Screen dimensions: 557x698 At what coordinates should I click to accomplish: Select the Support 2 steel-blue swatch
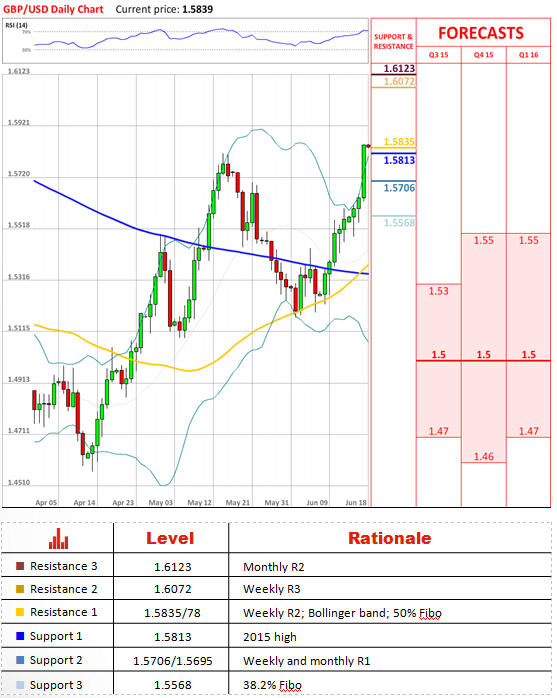(x=20, y=660)
